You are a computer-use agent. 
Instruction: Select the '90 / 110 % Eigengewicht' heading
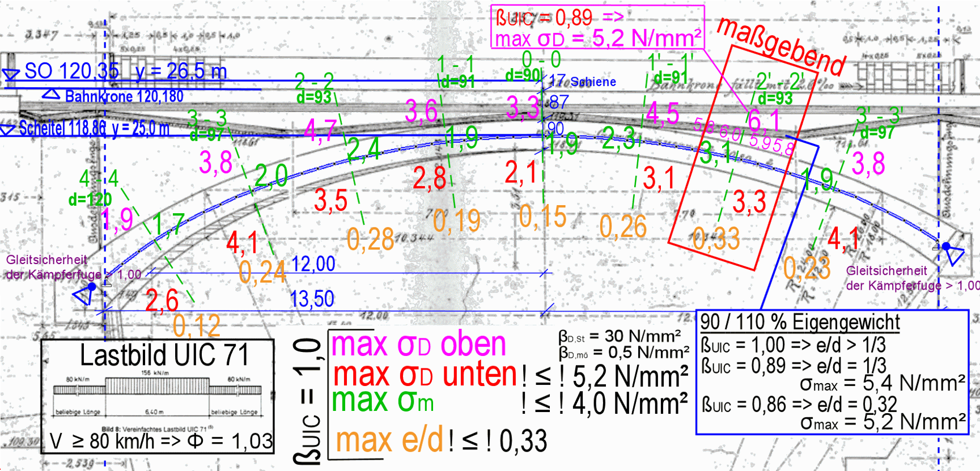(x=800, y=322)
